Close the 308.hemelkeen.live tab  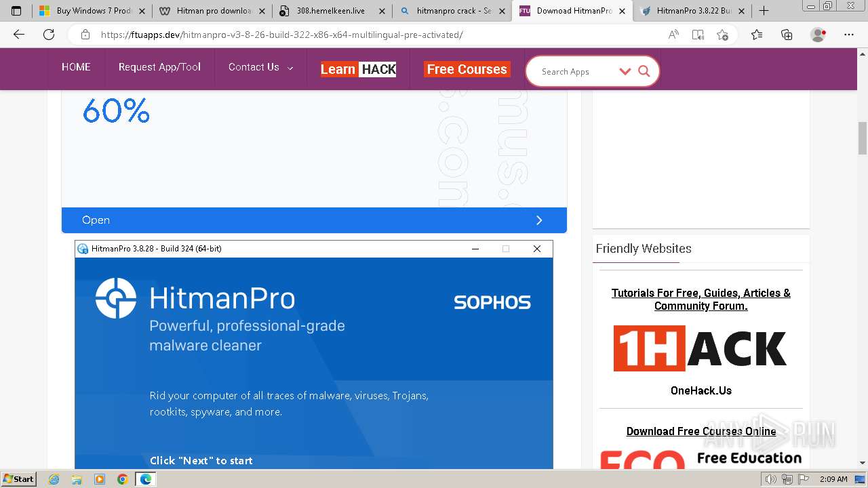click(x=382, y=11)
